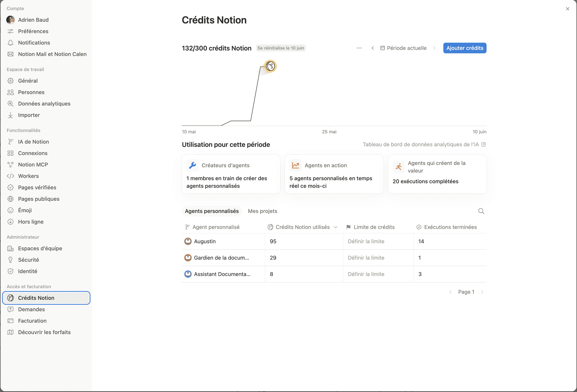Click the Créateurs d'agents card
This screenshot has width=577, height=392.
point(231,174)
